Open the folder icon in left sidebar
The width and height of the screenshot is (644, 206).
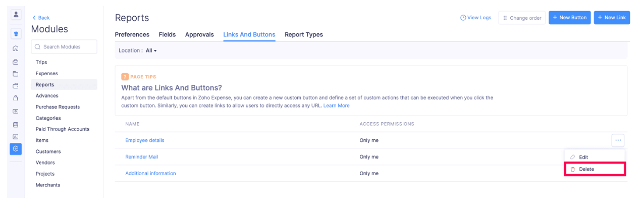[x=16, y=74]
